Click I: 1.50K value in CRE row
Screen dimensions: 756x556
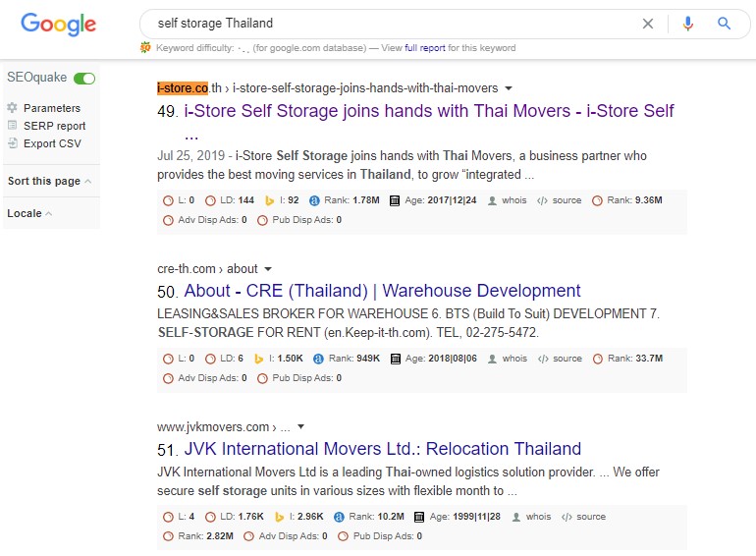click(286, 359)
